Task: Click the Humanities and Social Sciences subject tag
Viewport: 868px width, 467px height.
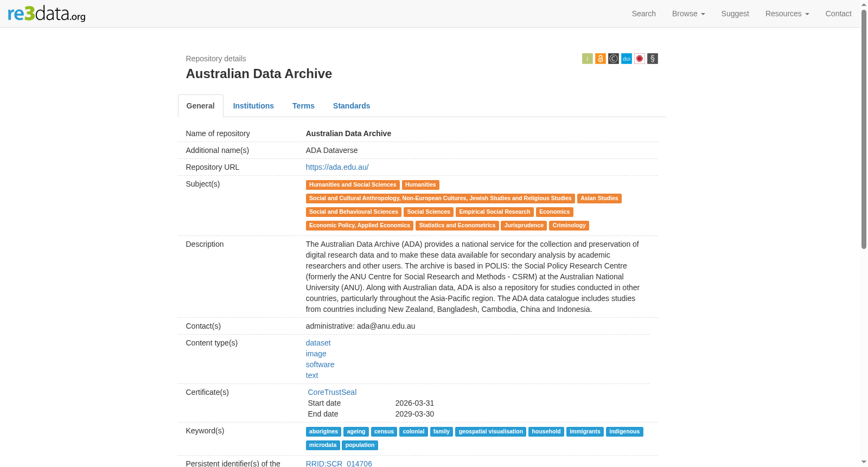Action: [x=353, y=185]
